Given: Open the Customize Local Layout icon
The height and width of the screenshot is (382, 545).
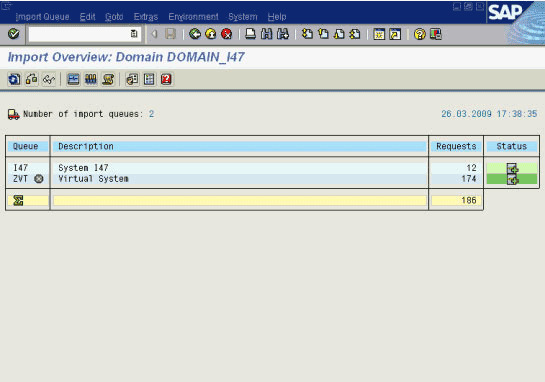Looking at the screenshot, I should pyautogui.click(x=436, y=34).
